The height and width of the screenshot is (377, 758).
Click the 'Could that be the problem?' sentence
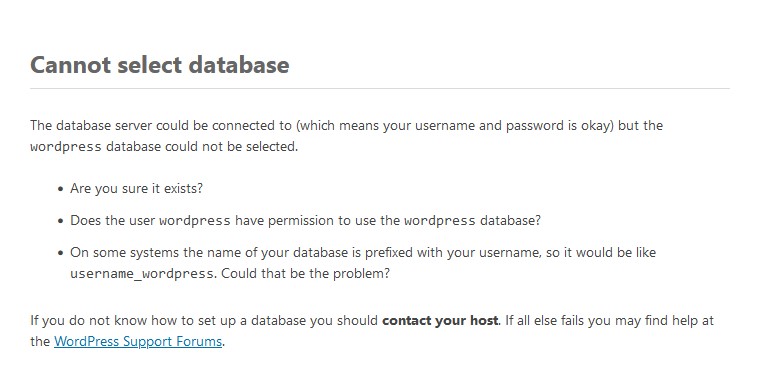[306, 274]
